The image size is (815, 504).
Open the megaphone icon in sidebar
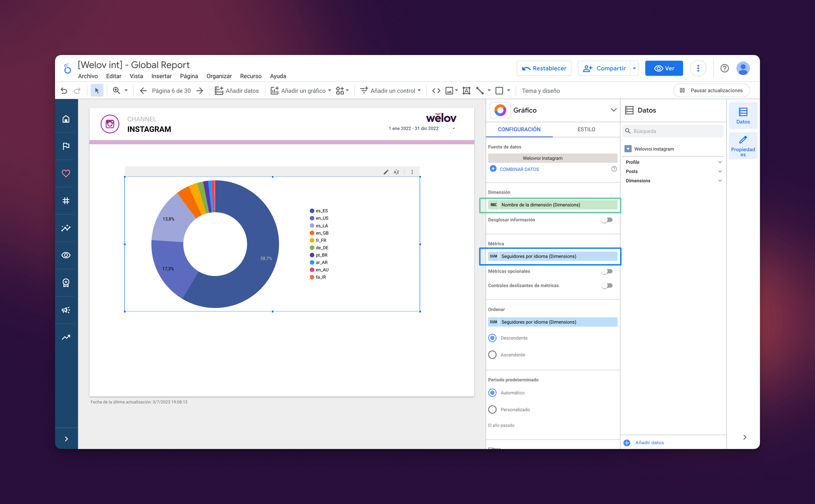tap(66, 310)
